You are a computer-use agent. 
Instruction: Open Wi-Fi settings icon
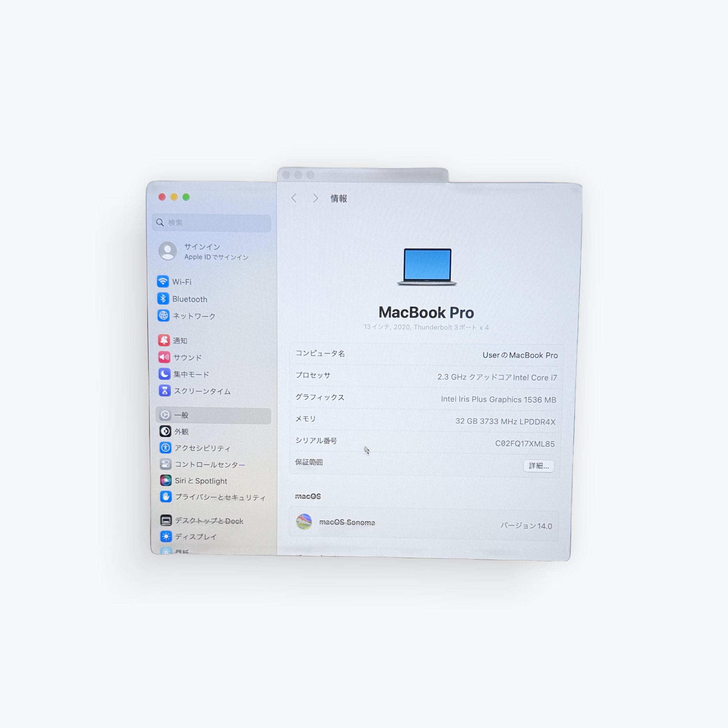pos(163,281)
